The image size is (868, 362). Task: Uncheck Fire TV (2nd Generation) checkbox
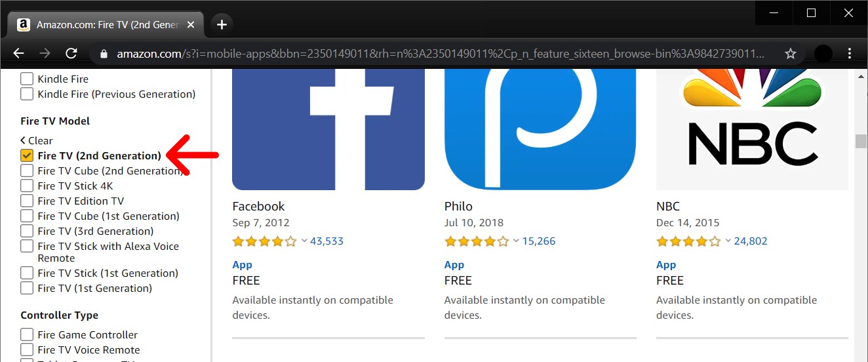point(27,155)
